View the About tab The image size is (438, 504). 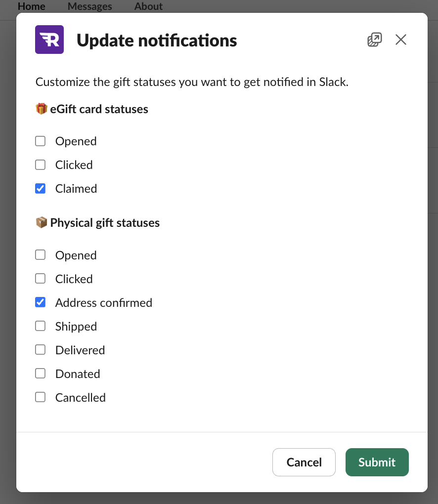[x=148, y=6]
